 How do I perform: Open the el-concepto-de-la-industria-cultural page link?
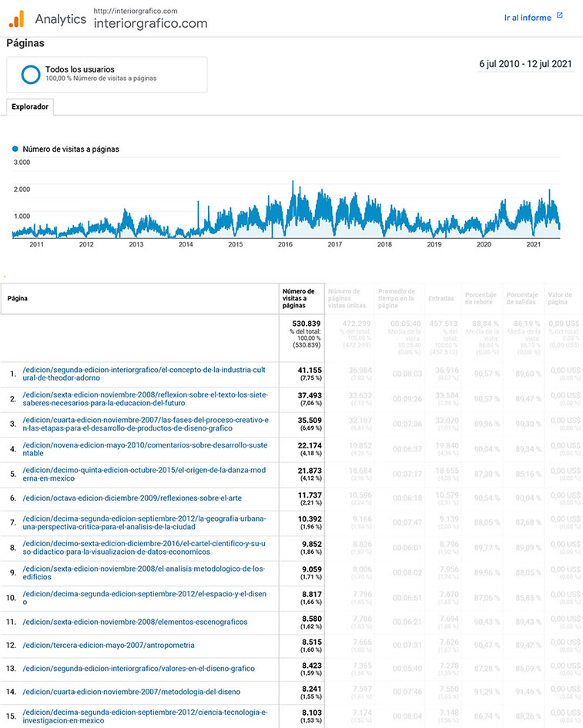pyautogui.click(x=145, y=374)
